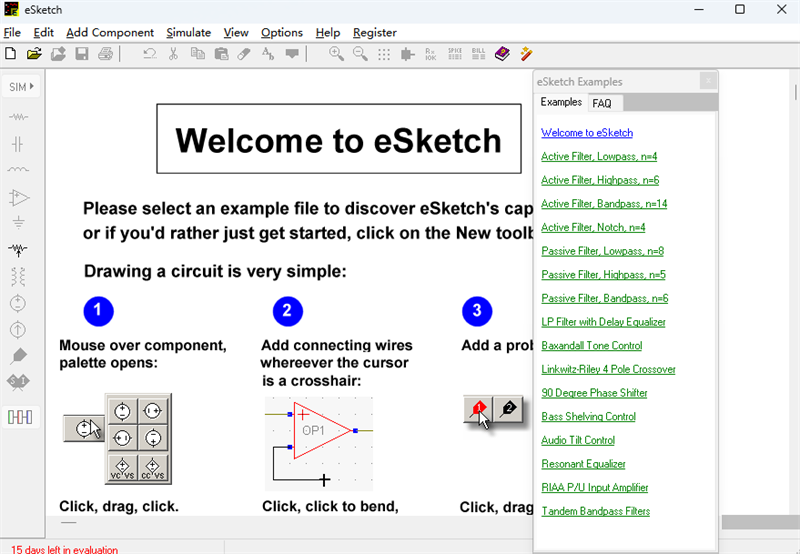Click the SPICE netlist icon
This screenshot has height=554, width=800.
coord(455,54)
